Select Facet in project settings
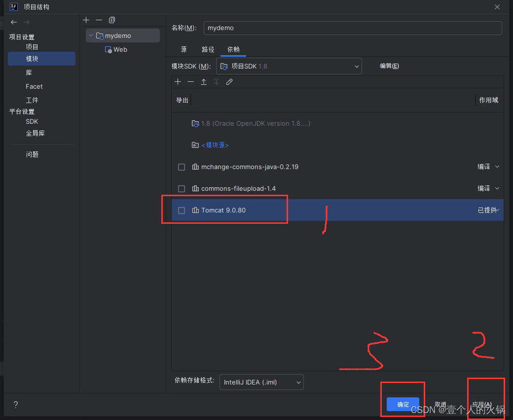Viewport: 513px width, 420px height. pyautogui.click(x=35, y=87)
